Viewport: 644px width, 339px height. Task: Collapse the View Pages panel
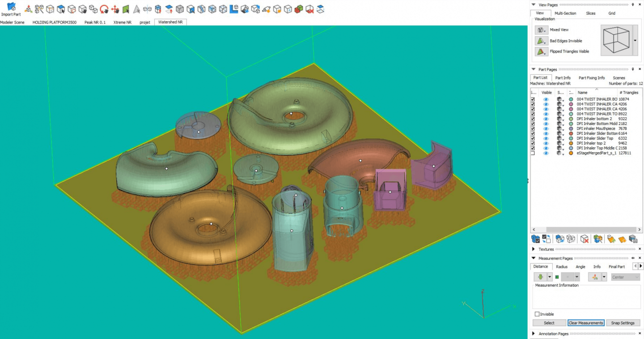(x=533, y=4)
